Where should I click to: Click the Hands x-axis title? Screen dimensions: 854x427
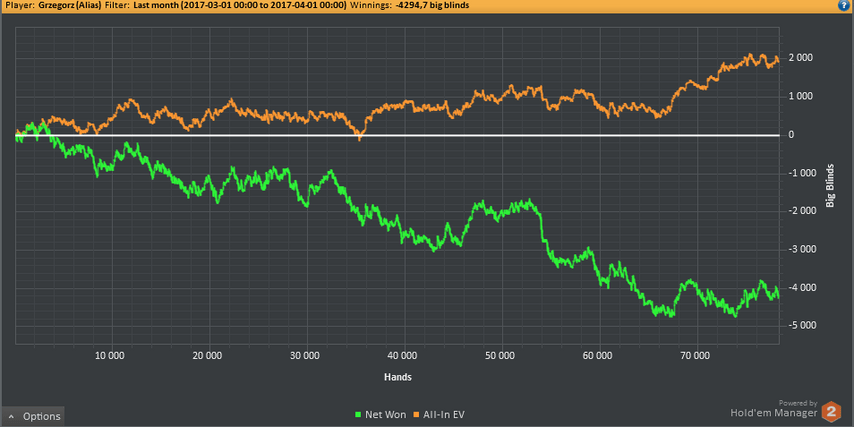tap(397, 377)
